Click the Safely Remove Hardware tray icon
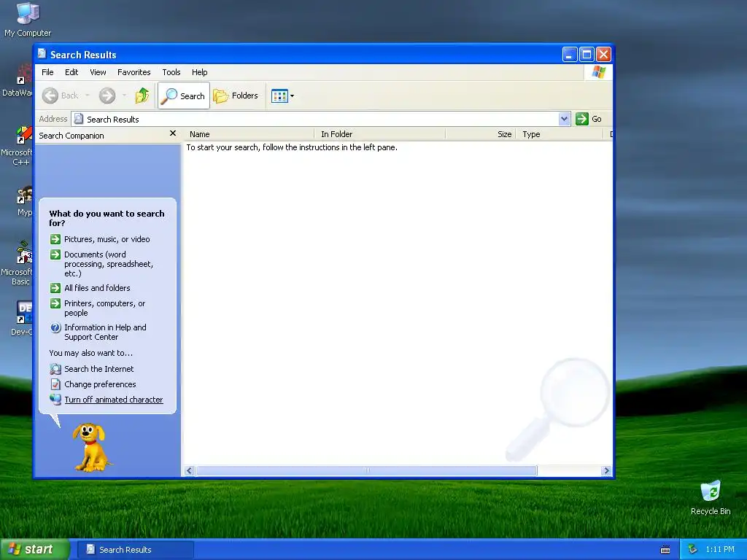 (x=693, y=550)
